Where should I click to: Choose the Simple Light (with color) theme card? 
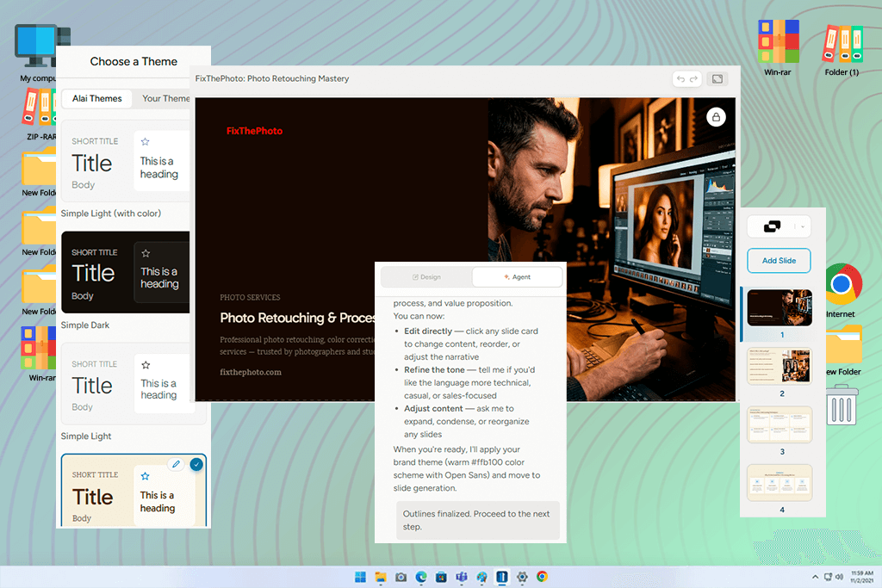(126, 161)
